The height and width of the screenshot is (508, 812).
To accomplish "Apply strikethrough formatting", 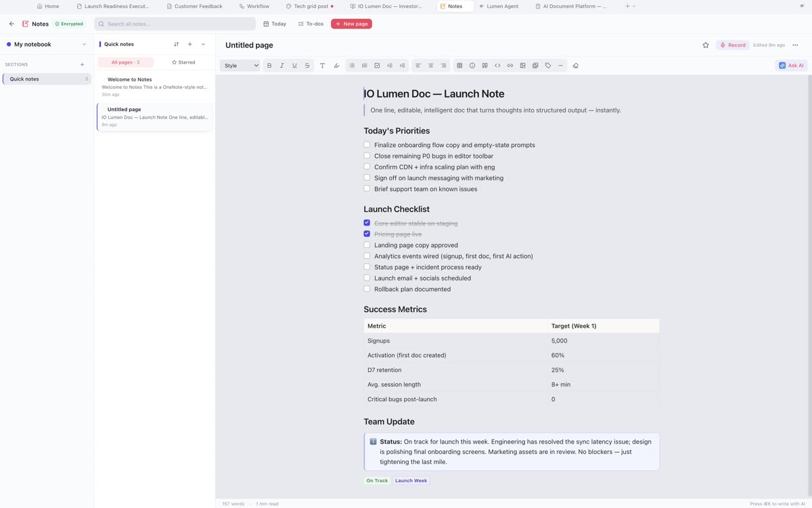I will tap(307, 66).
